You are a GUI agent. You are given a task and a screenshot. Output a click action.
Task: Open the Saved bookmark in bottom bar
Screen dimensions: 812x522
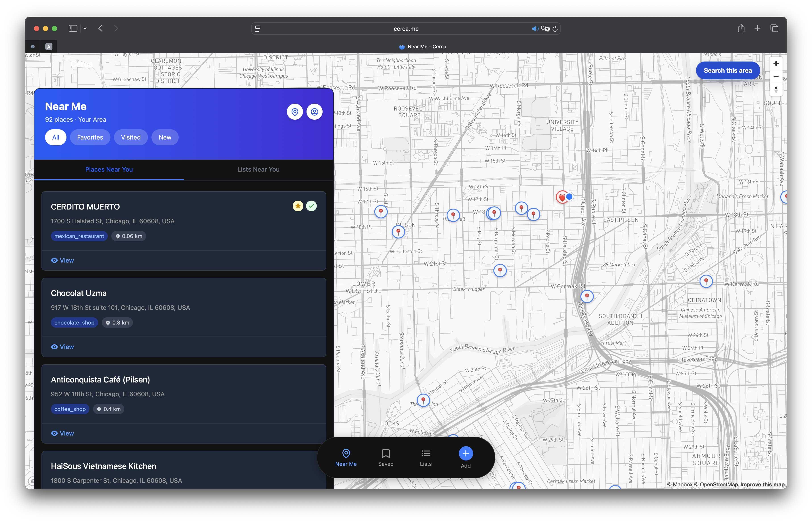386,457
